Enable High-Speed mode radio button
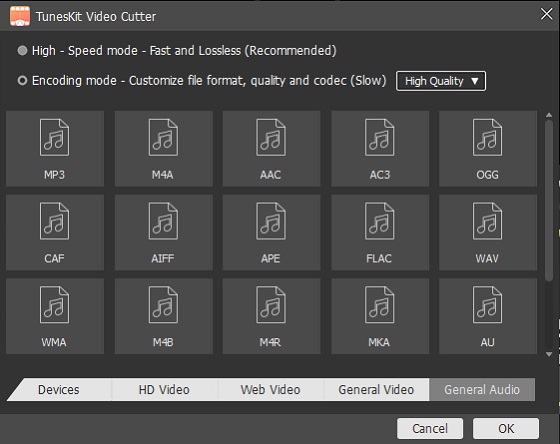560x444 pixels. click(x=22, y=51)
